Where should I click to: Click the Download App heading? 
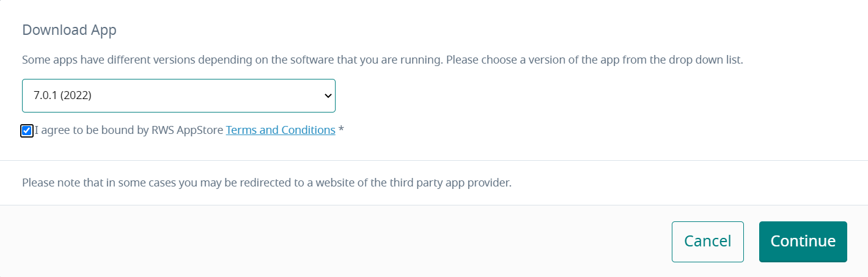(x=69, y=30)
